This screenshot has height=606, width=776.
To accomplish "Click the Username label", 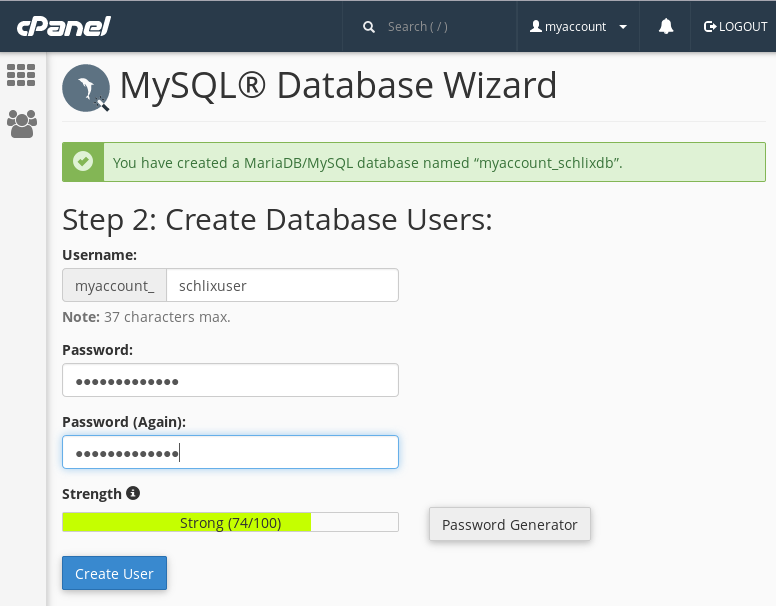I will tap(99, 255).
